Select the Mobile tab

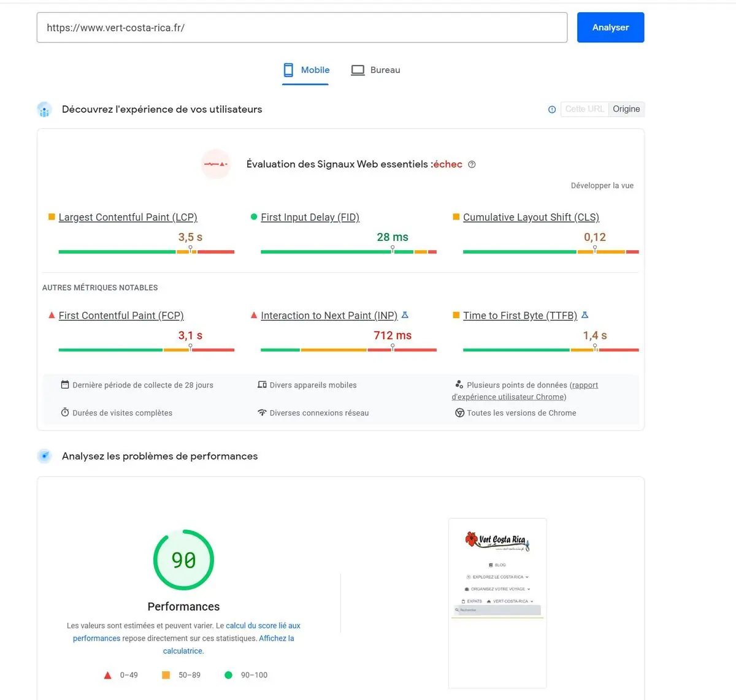(306, 70)
